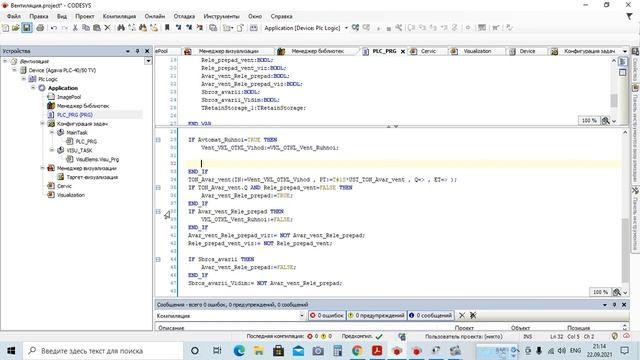Undo the last edit
Viewport: 640px width, 360px height.
click(x=54, y=28)
